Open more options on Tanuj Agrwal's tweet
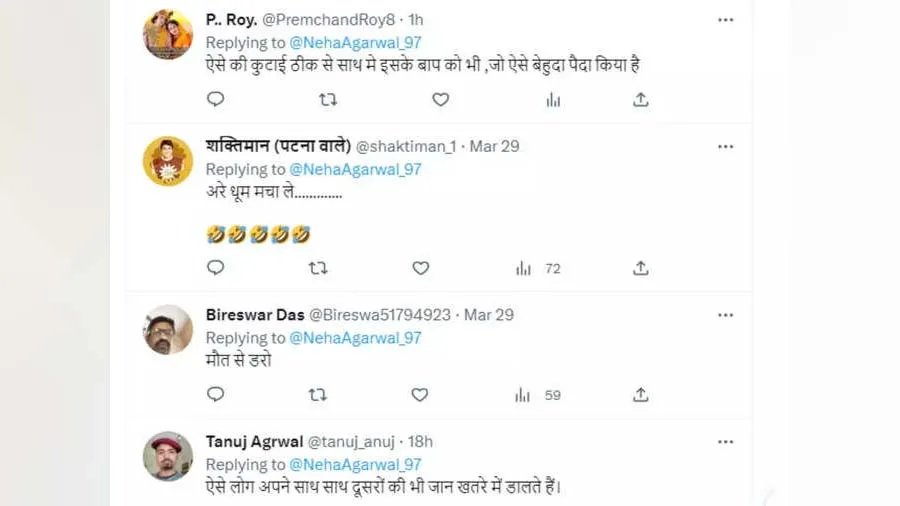 coord(725,441)
